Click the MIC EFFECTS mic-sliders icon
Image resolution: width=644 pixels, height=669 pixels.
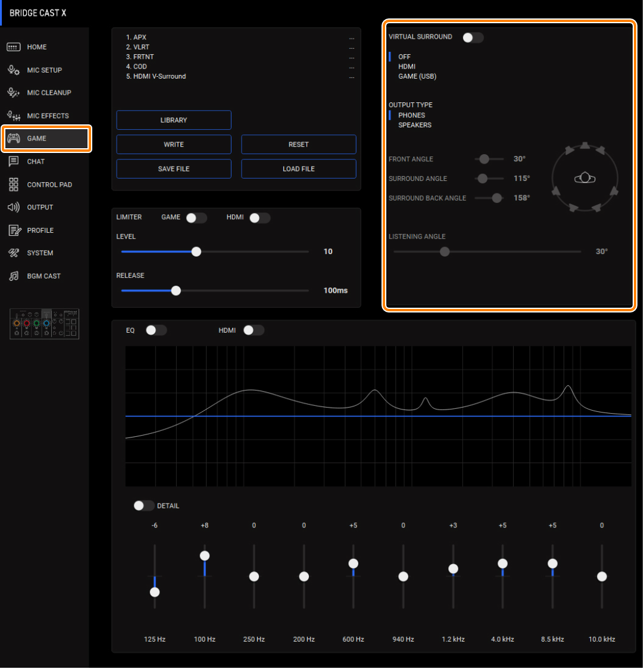[13, 115]
